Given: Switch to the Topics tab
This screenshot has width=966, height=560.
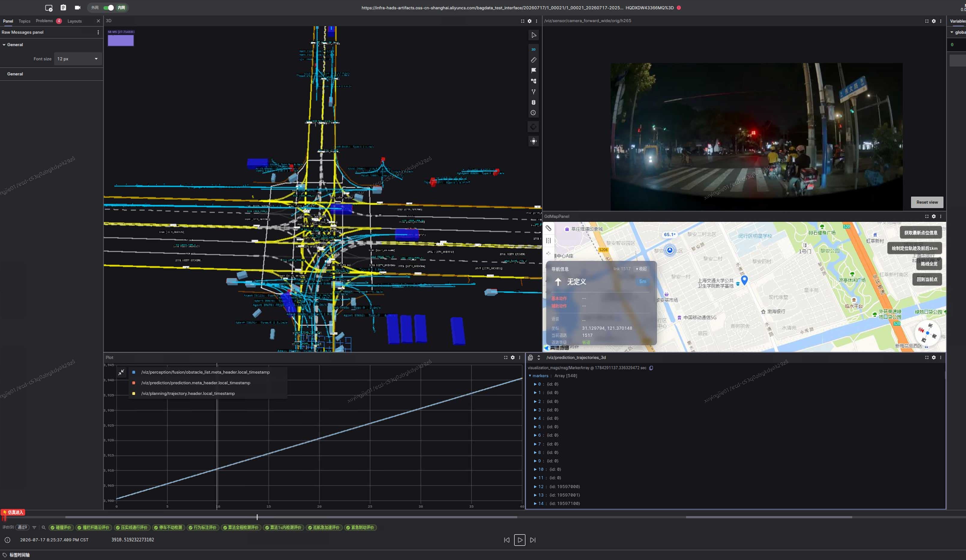Looking at the screenshot, I should [24, 21].
